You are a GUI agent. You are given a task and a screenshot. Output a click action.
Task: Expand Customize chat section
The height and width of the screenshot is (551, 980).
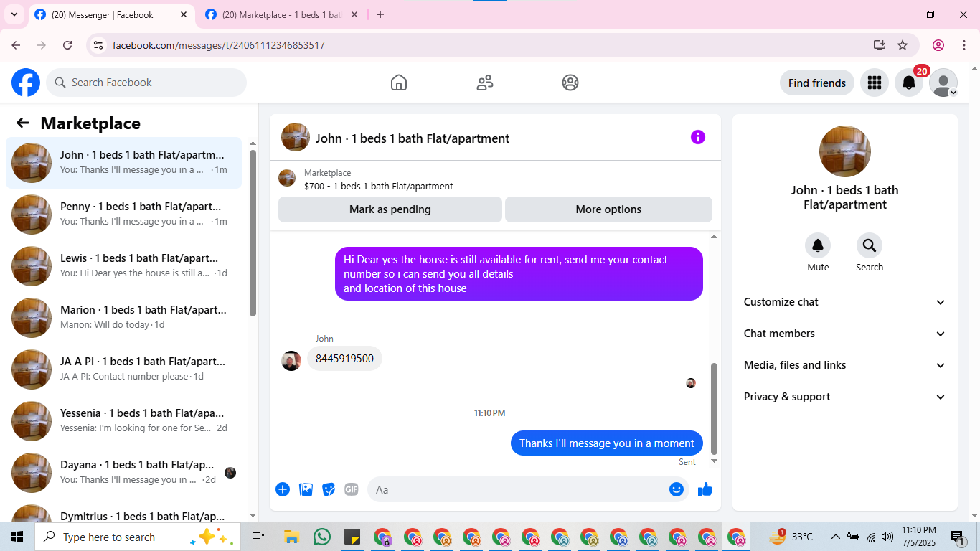pos(845,302)
